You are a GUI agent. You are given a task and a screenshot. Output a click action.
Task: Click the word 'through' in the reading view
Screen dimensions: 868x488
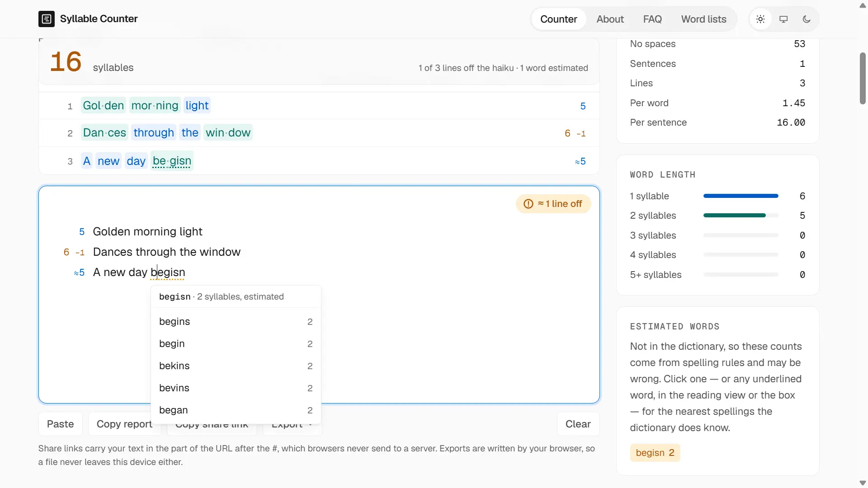154,133
